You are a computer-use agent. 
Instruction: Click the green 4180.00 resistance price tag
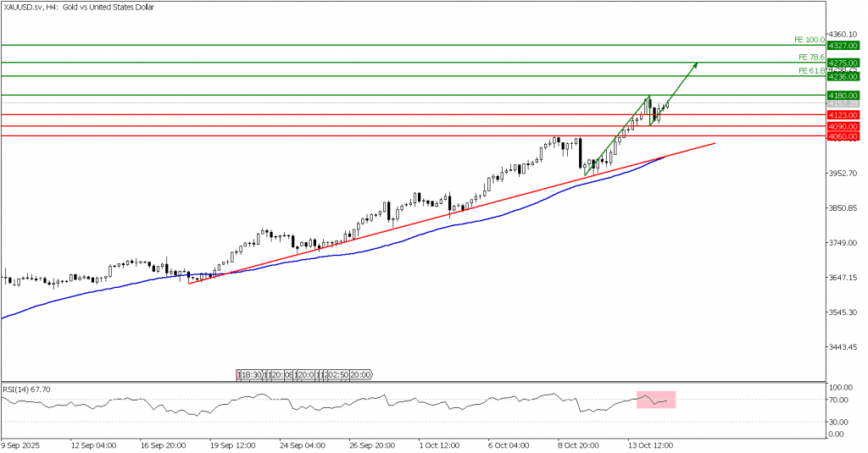pos(843,96)
